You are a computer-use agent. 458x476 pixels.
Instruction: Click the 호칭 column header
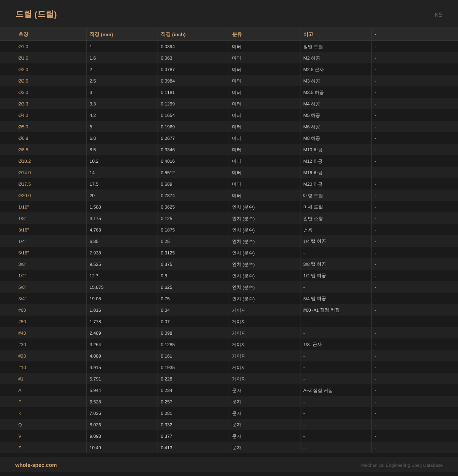tap(23, 34)
